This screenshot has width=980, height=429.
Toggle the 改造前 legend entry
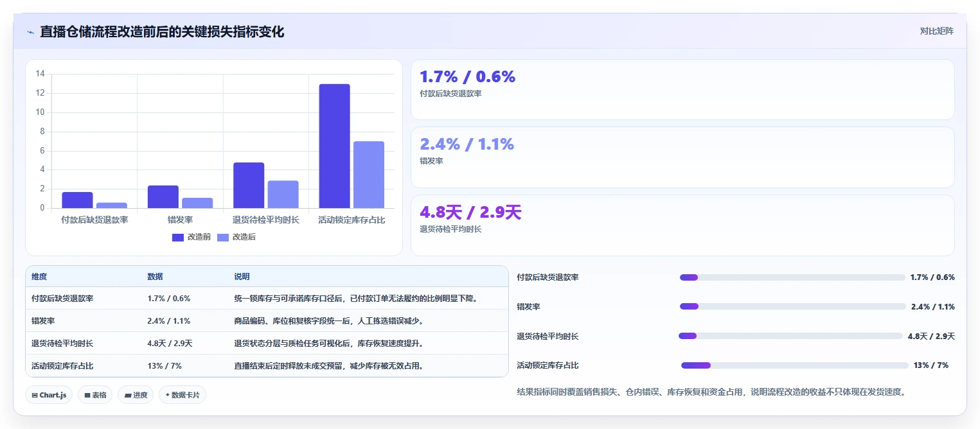click(192, 237)
